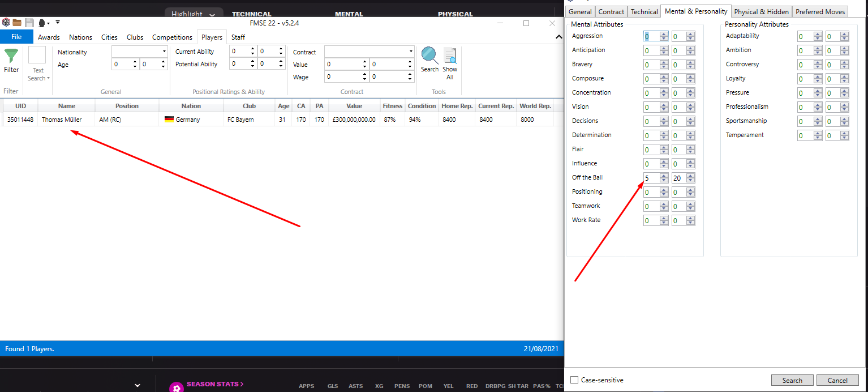Click the Show All document icon
This screenshot has width=868, height=392.
click(x=450, y=56)
